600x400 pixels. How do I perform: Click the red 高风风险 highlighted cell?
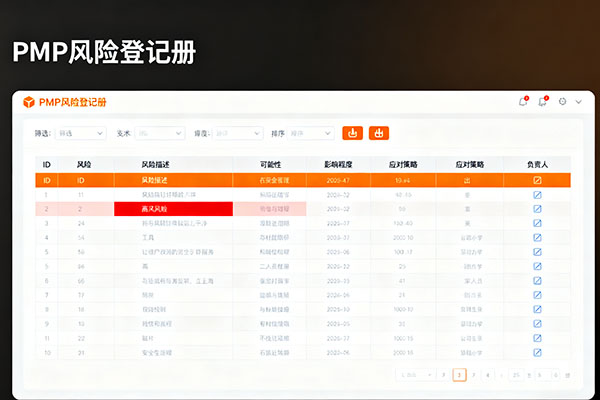pyautogui.click(x=173, y=209)
